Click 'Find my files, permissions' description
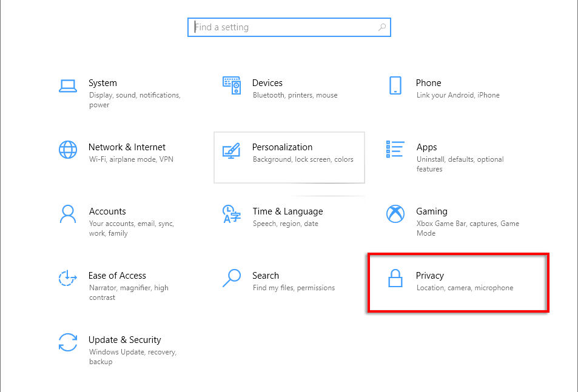 pyautogui.click(x=294, y=288)
